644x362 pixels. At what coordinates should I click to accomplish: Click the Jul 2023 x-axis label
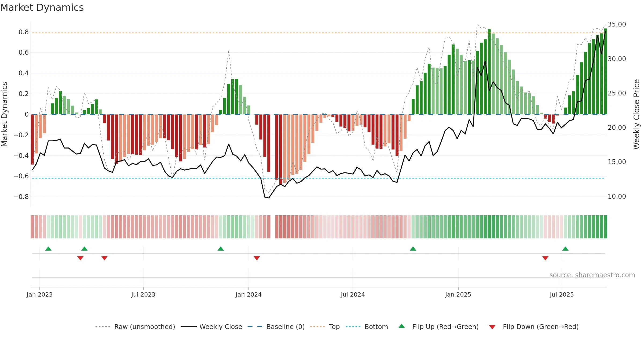click(x=143, y=294)
